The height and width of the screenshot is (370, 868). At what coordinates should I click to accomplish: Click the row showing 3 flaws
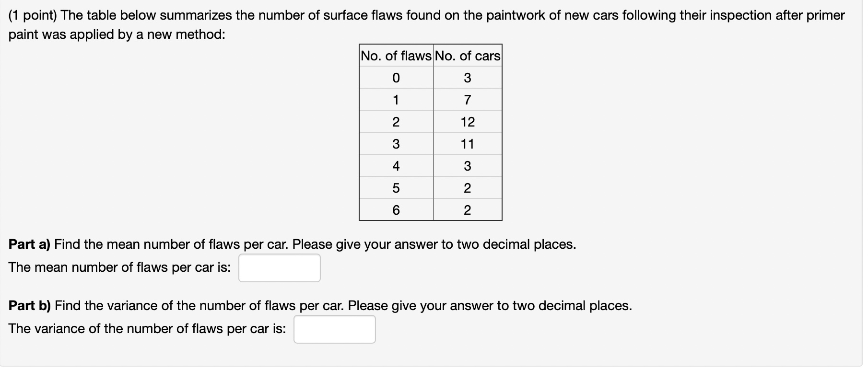[x=396, y=144]
